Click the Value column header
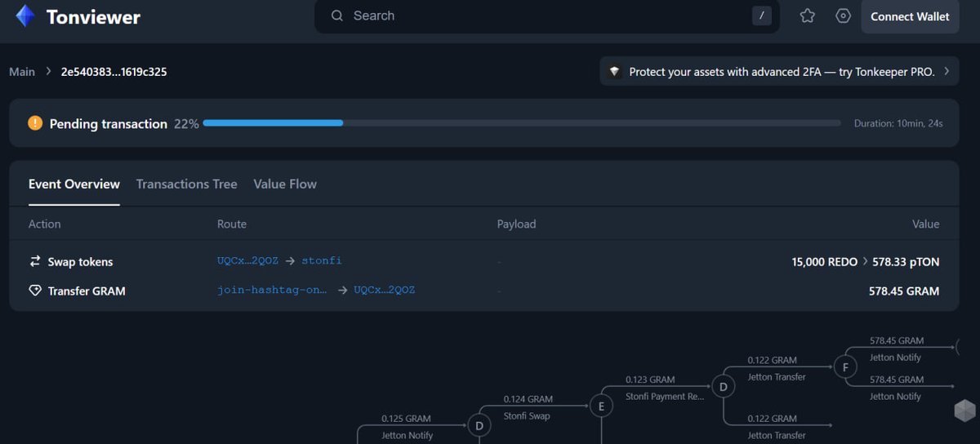Image resolution: width=980 pixels, height=444 pixels. (x=925, y=224)
